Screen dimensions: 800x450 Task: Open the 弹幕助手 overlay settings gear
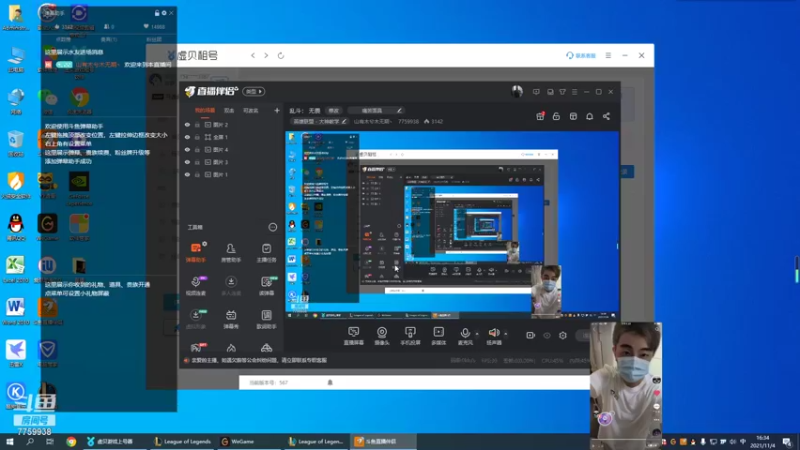[164, 13]
